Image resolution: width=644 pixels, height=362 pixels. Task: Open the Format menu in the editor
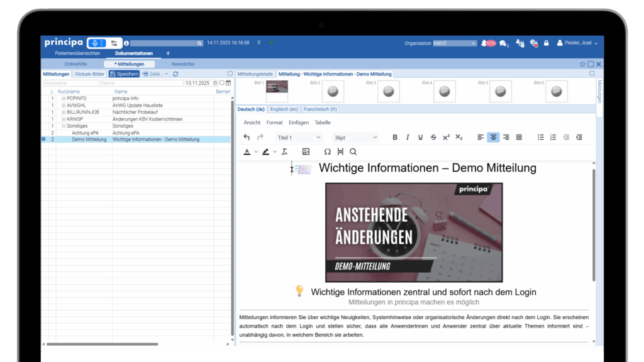tap(274, 123)
